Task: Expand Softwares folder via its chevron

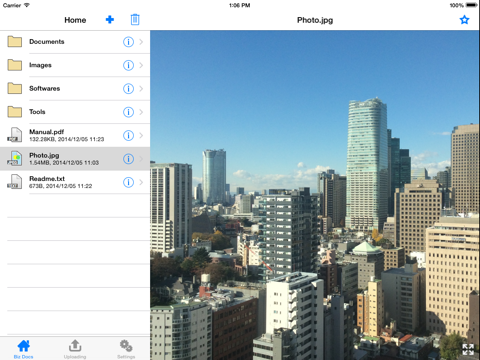Action: click(141, 88)
